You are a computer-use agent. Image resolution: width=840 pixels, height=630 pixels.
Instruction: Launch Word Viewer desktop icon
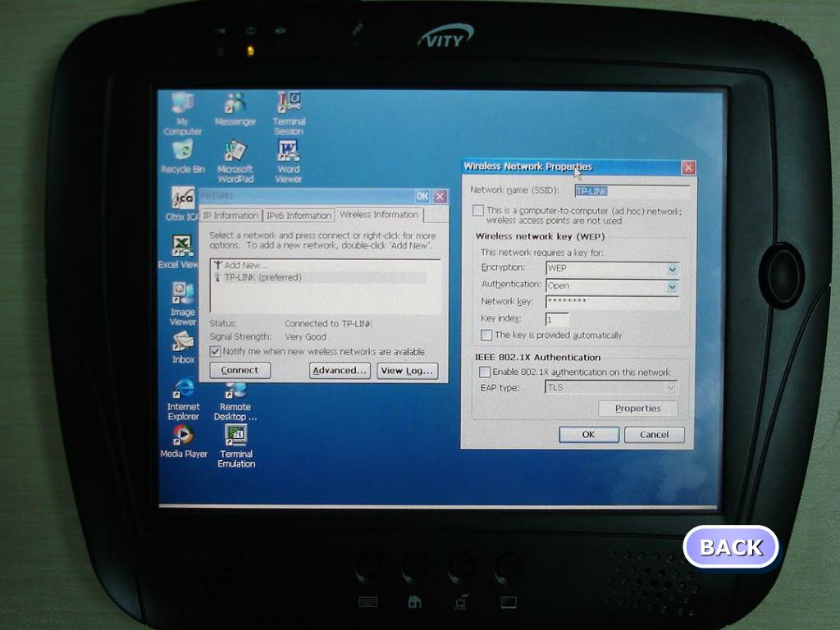click(x=288, y=162)
